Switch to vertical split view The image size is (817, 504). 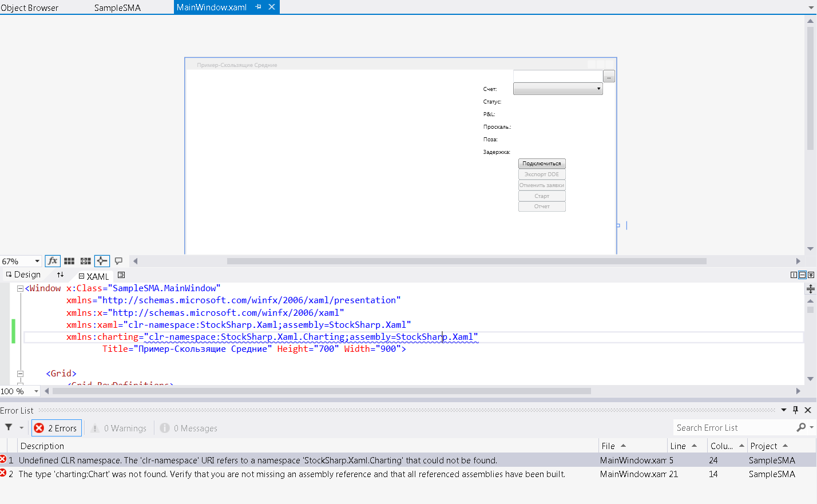point(794,275)
